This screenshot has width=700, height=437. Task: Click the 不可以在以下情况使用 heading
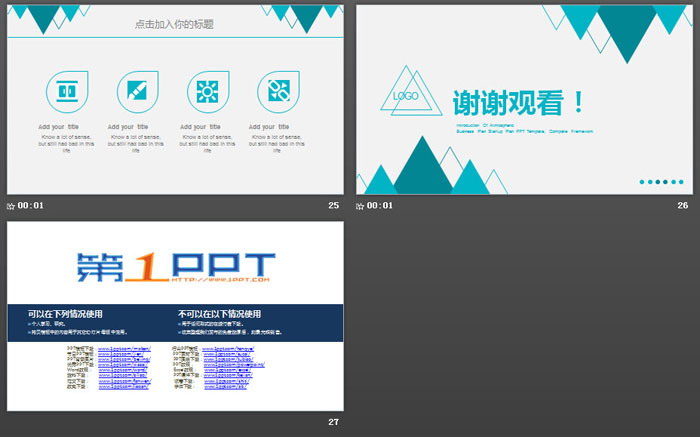[220, 314]
